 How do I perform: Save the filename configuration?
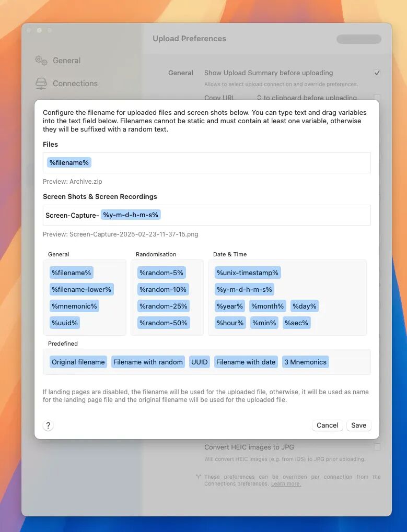(x=358, y=425)
